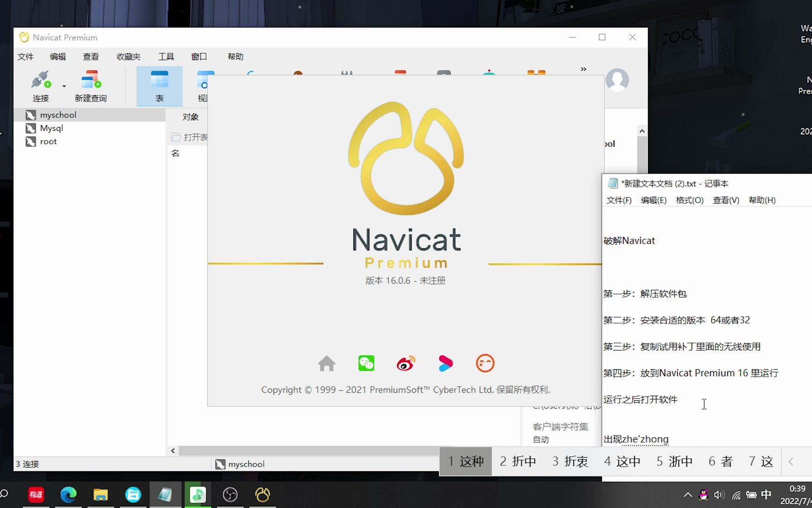Open File Explorer from the taskbar

tap(101, 495)
